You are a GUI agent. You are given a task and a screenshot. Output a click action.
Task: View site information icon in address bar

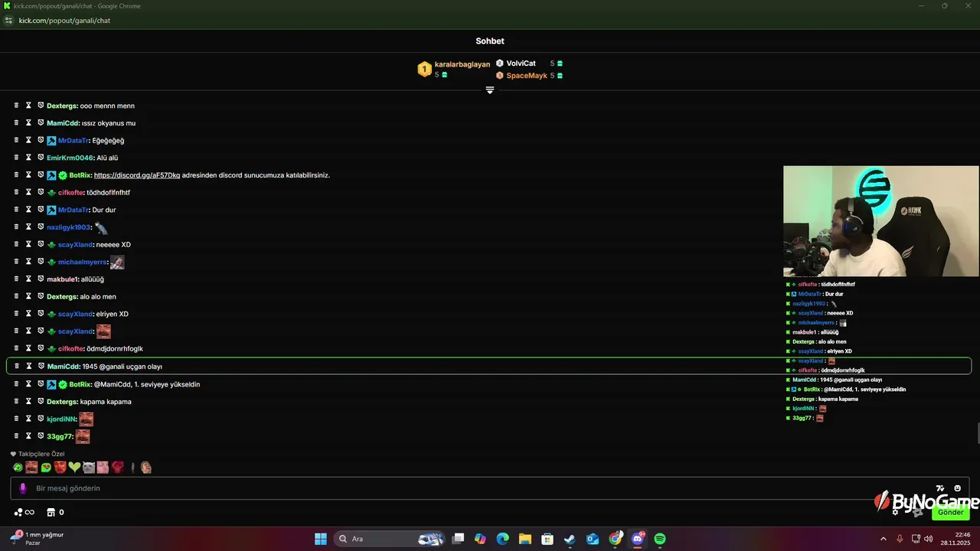pos(9,21)
